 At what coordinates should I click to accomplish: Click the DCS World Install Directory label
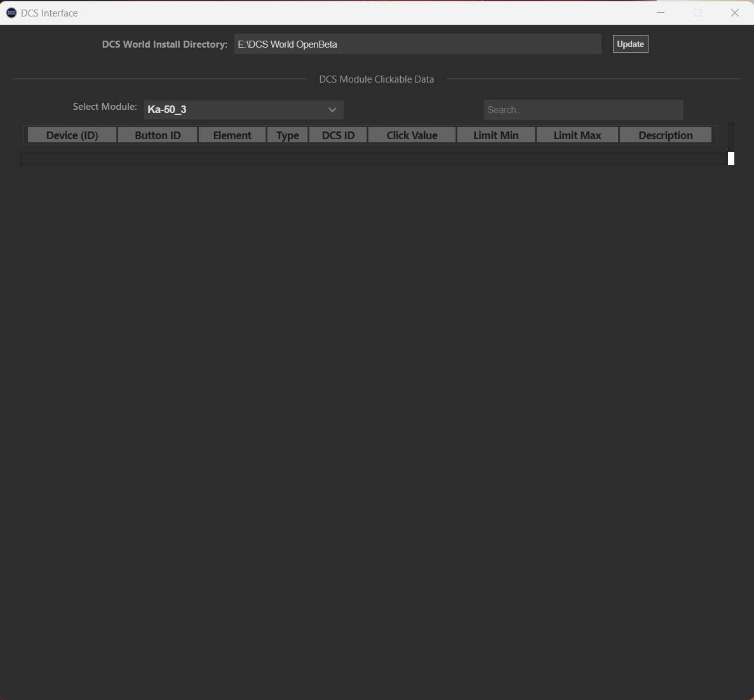tap(165, 44)
